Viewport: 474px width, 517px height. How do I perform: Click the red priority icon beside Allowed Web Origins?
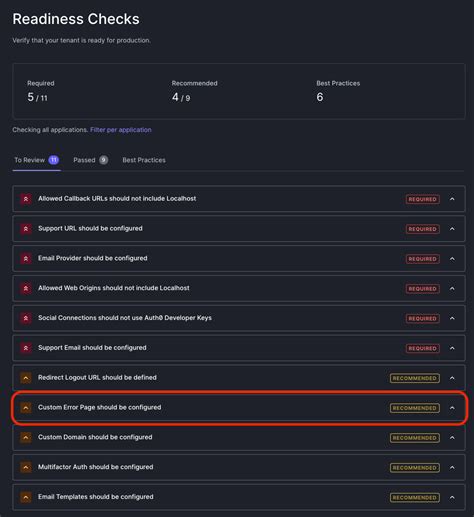pyautogui.click(x=26, y=288)
